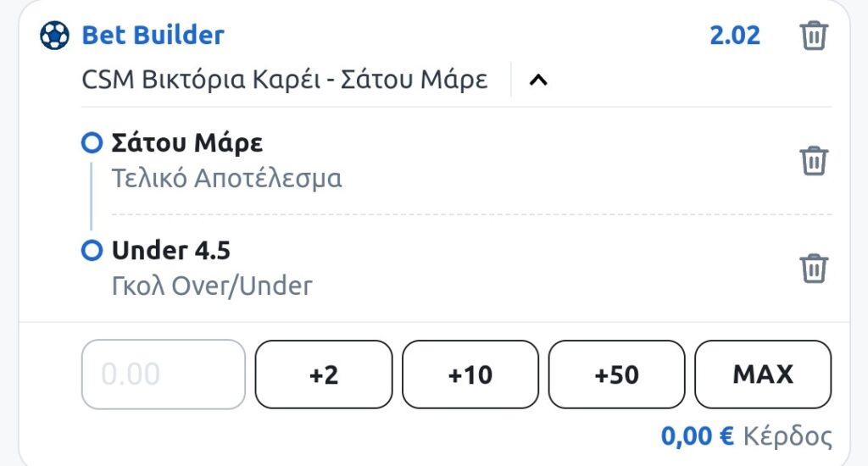868x466 pixels.
Task: Click the Σάτου Μάρε selection circle marker
Action: click(x=91, y=142)
